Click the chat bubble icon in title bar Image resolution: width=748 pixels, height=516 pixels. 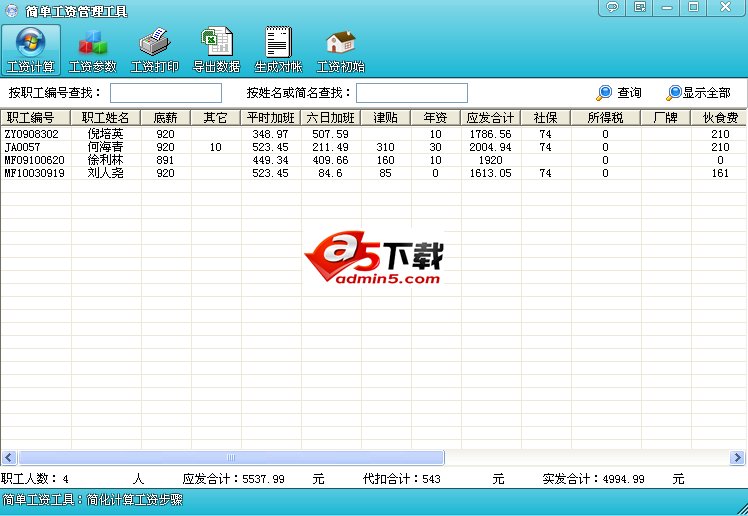point(613,7)
